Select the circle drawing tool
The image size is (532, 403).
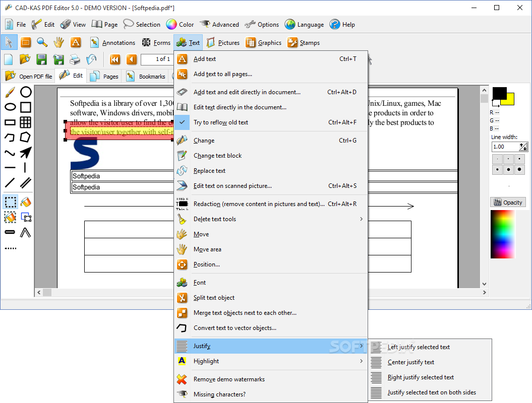point(26,92)
